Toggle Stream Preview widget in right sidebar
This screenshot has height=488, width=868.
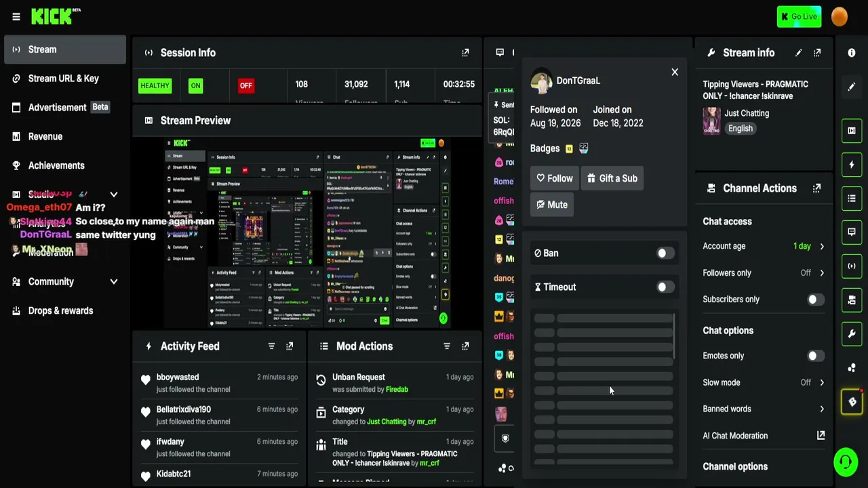(x=852, y=131)
